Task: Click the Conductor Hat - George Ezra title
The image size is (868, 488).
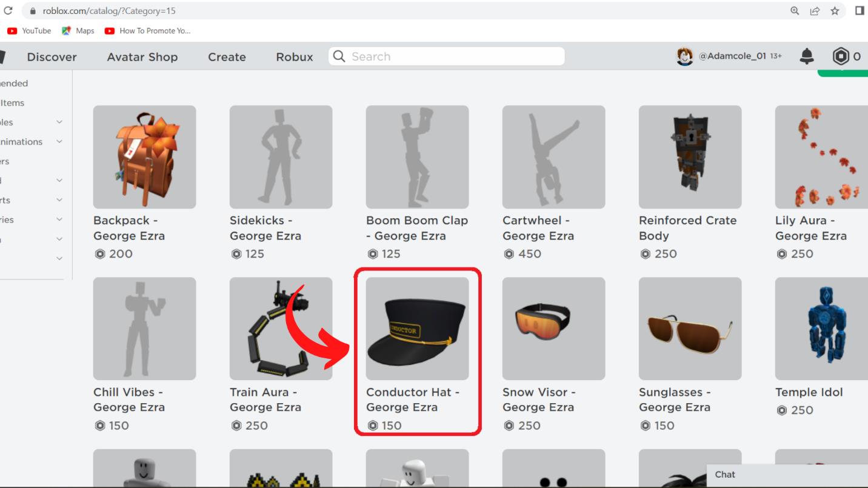Action: [413, 399]
